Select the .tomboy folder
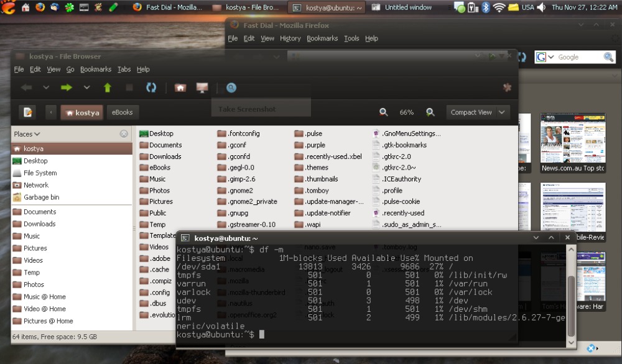This screenshot has width=622, height=364. click(x=312, y=191)
